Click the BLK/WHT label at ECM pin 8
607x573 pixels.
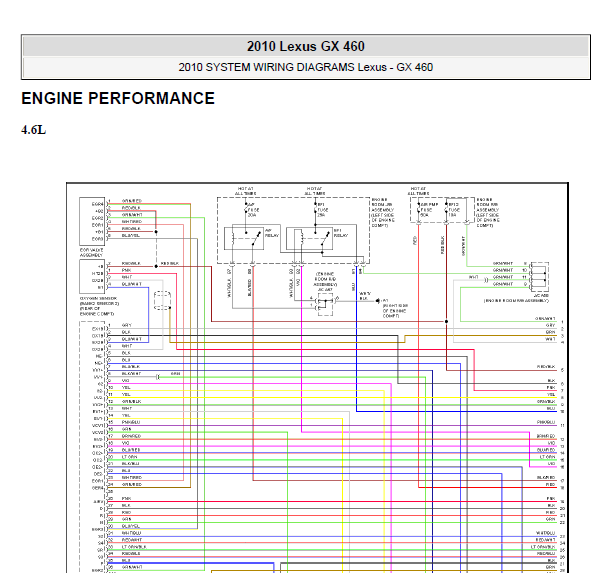click(x=131, y=374)
